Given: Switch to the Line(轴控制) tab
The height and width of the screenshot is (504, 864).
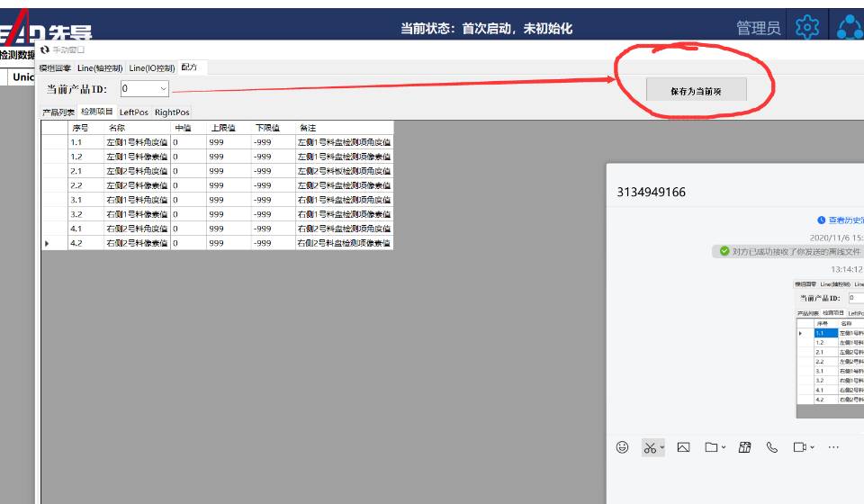Looking at the screenshot, I should (x=100, y=67).
